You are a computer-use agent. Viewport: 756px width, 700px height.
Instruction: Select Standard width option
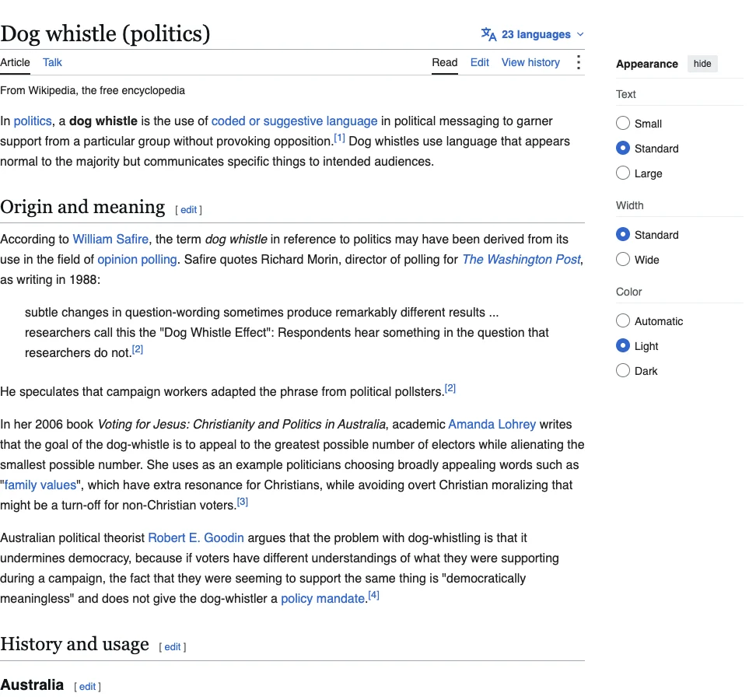[x=623, y=235]
